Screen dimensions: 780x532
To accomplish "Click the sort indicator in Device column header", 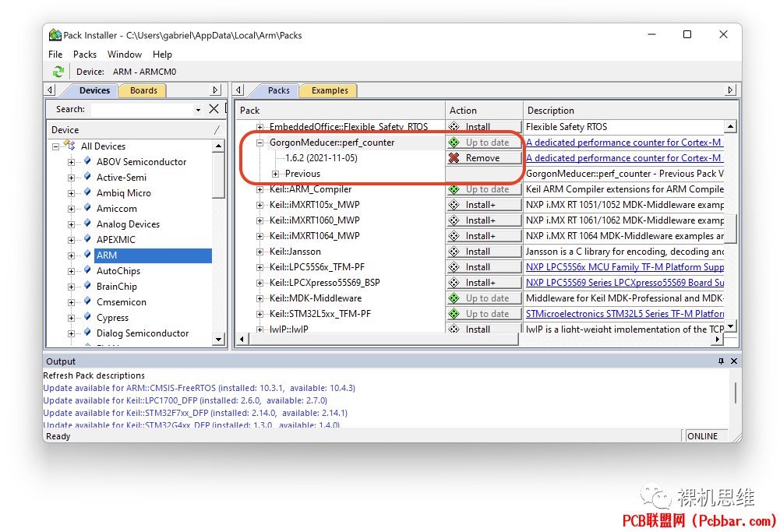I will pos(217,130).
